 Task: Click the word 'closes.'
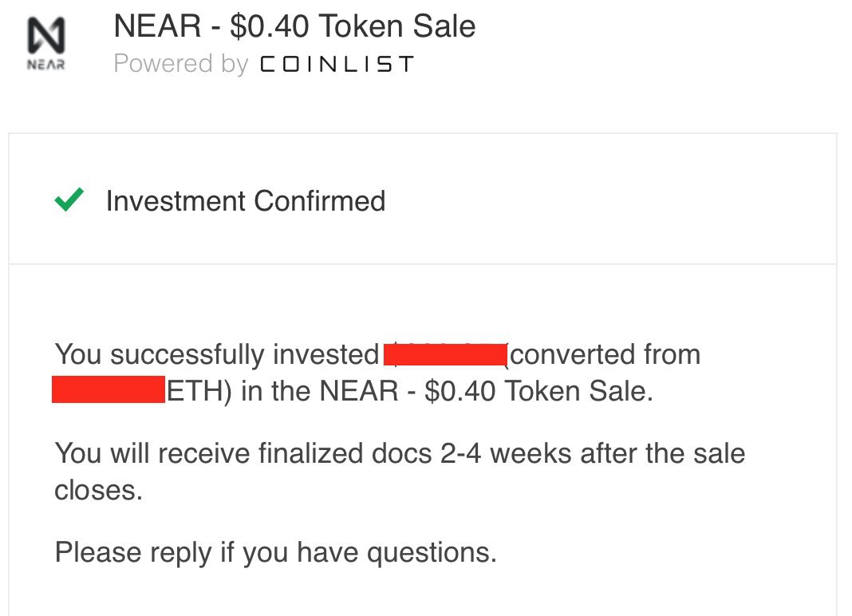tap(98, 491)
